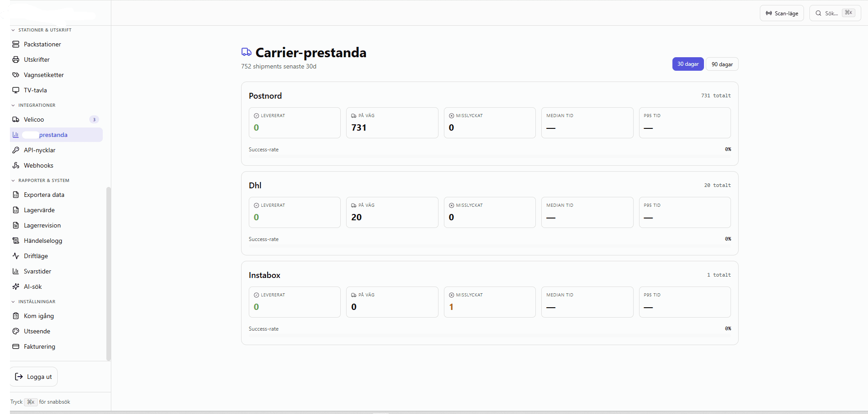
Task: Click the API-nycklar key icon
Action: pyautogui.click(x=16, y=150)
